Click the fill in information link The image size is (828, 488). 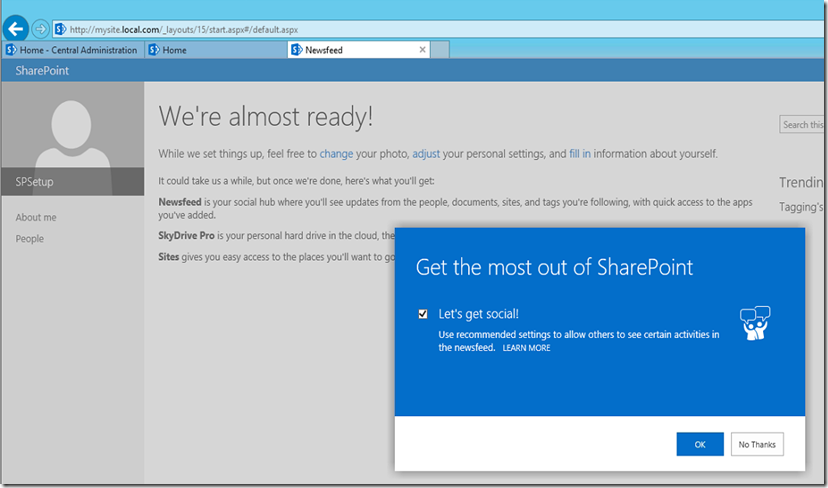tap(580, 154)
